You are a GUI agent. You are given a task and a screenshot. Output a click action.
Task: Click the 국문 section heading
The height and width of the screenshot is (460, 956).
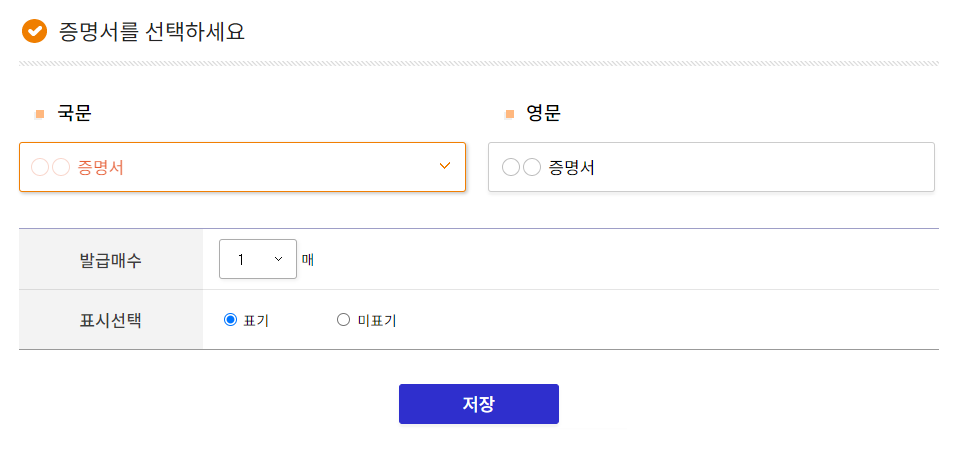tap(74, 113)
